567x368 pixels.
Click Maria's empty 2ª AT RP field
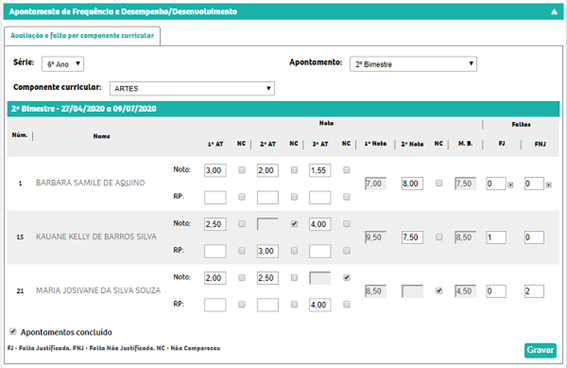pos(268,305)
